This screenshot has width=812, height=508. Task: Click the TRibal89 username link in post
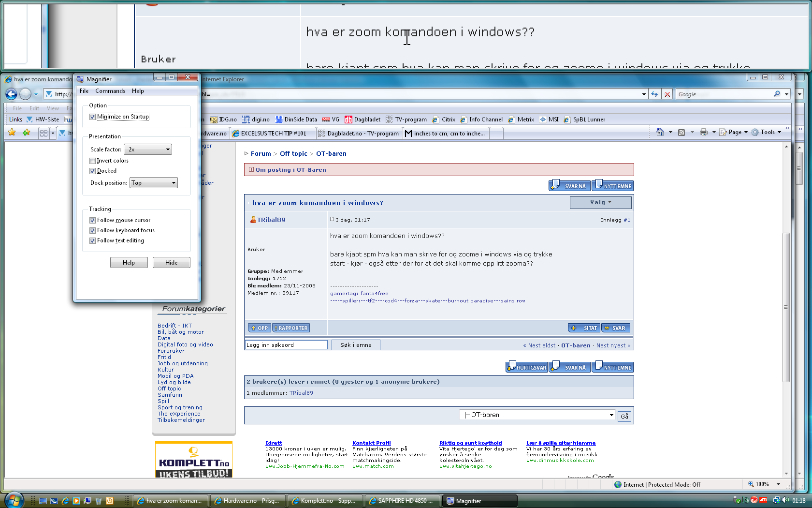click(x=271, y=220)
